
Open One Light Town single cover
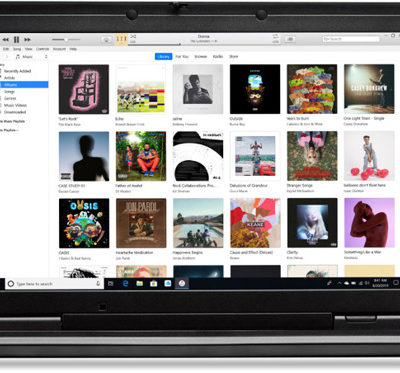[369, 89]
